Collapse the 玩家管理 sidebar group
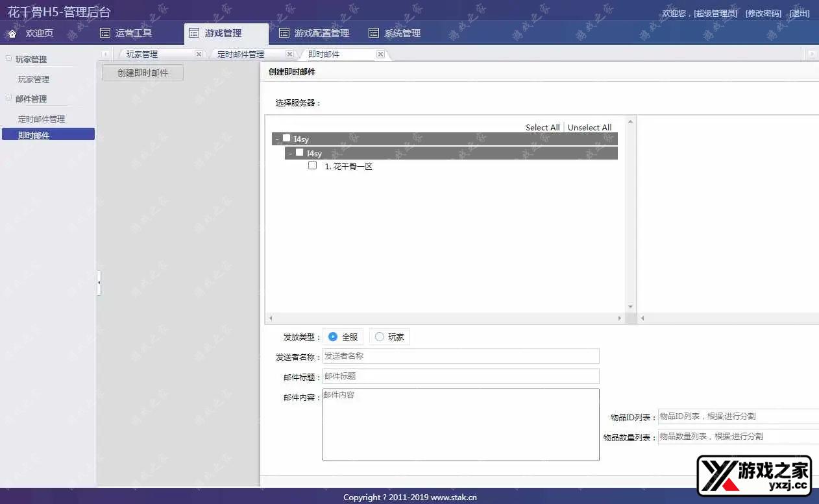 9,58
